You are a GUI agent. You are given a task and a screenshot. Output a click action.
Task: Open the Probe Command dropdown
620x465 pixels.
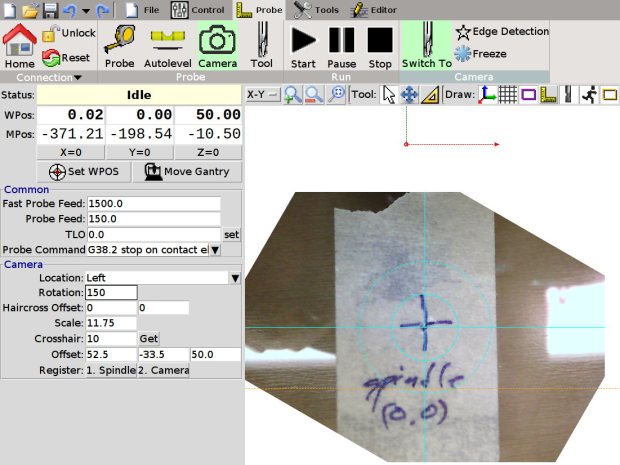click(x=215, y=250)
